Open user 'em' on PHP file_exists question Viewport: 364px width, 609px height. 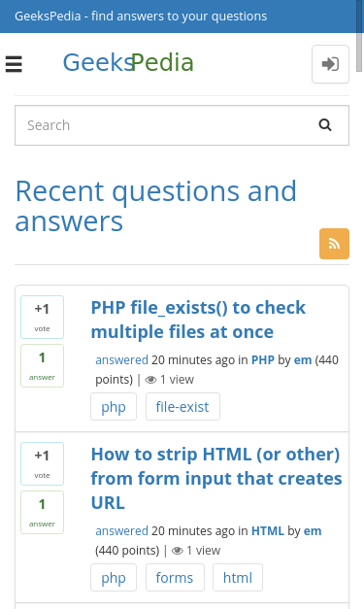[x=303, y=360]
